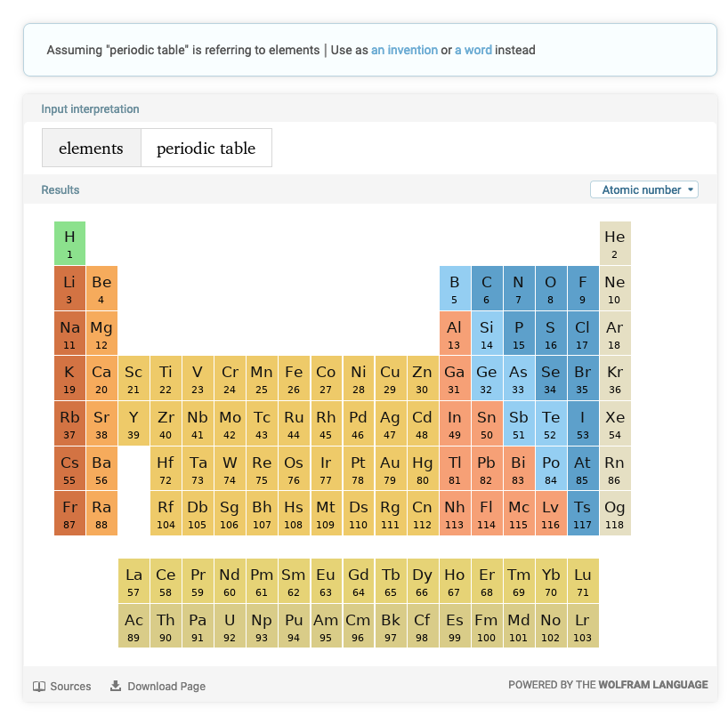Select the Carbon element tile
The width and height of the screenshot is (728, 716).
[486, 289]
